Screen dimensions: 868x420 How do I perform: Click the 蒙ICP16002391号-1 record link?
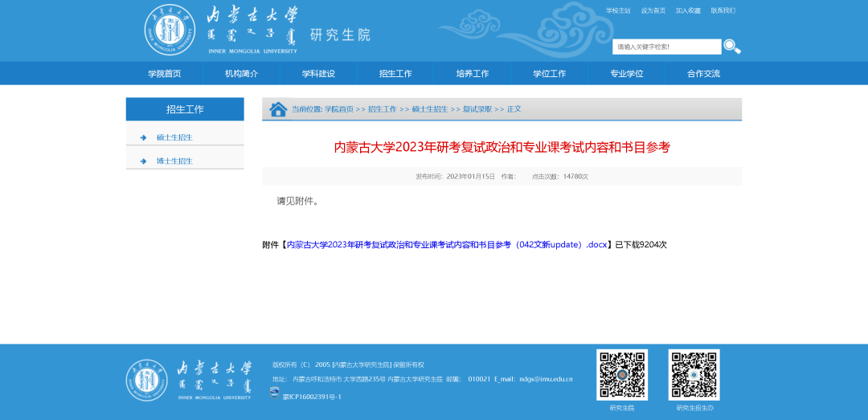[x=312, y=397]
